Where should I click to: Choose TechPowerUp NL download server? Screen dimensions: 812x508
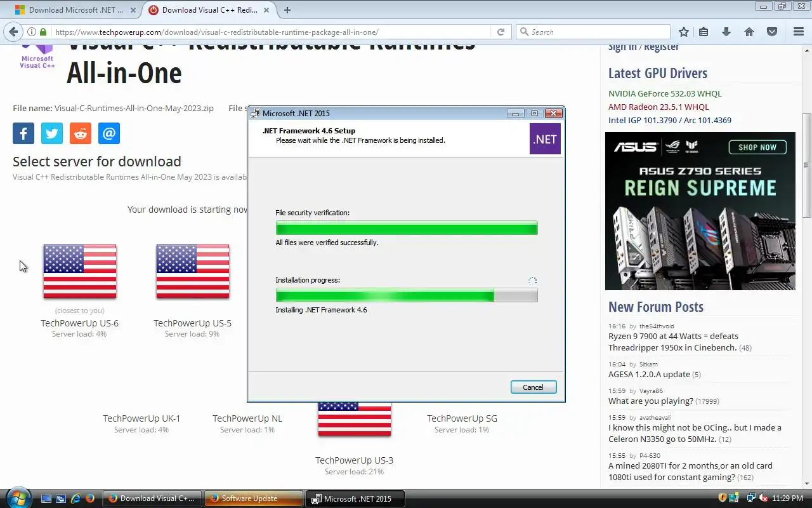247,418
